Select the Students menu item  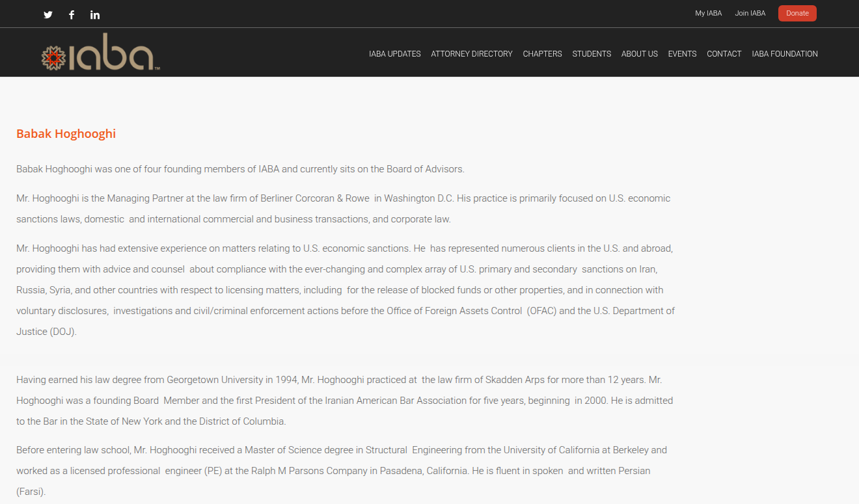592,54
